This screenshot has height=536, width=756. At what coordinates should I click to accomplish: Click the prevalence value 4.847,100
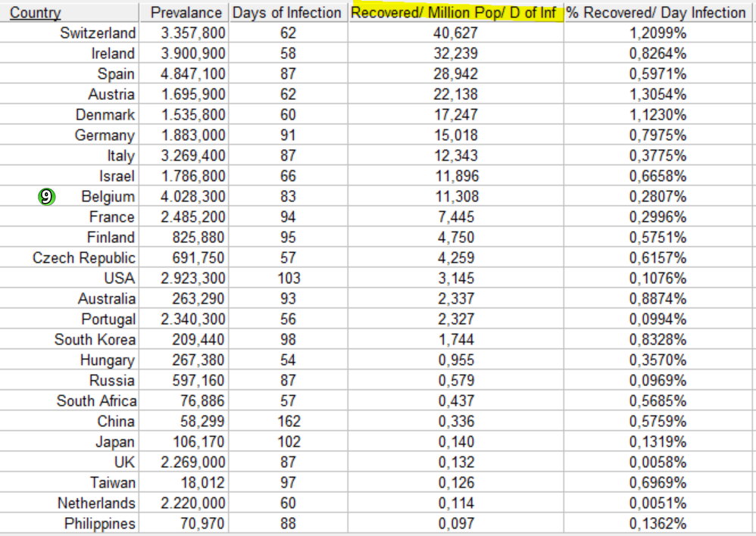(193, 73)
